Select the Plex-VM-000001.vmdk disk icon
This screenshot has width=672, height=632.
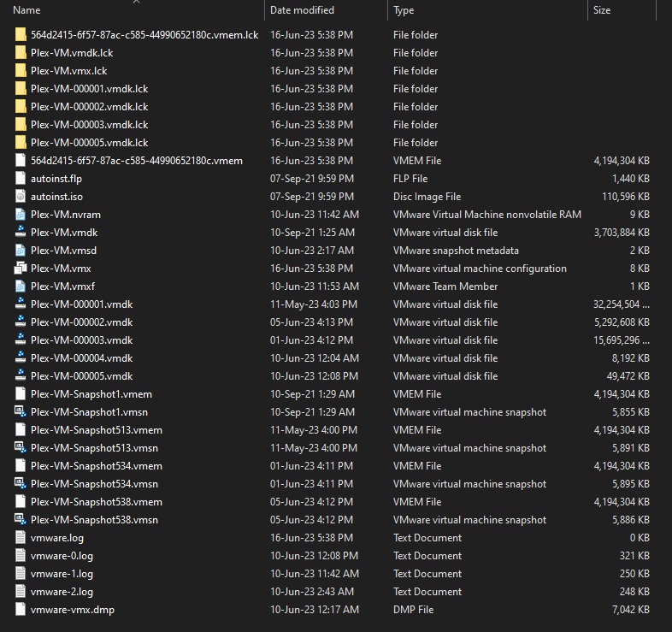coord(21,304)
